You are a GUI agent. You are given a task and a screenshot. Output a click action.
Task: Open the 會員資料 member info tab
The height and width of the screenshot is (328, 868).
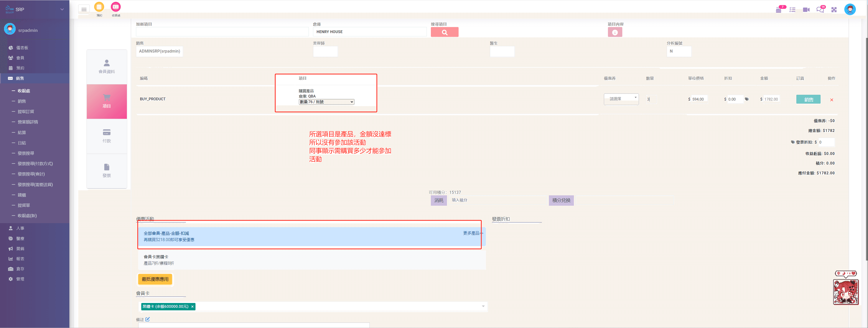click(107, 66)
